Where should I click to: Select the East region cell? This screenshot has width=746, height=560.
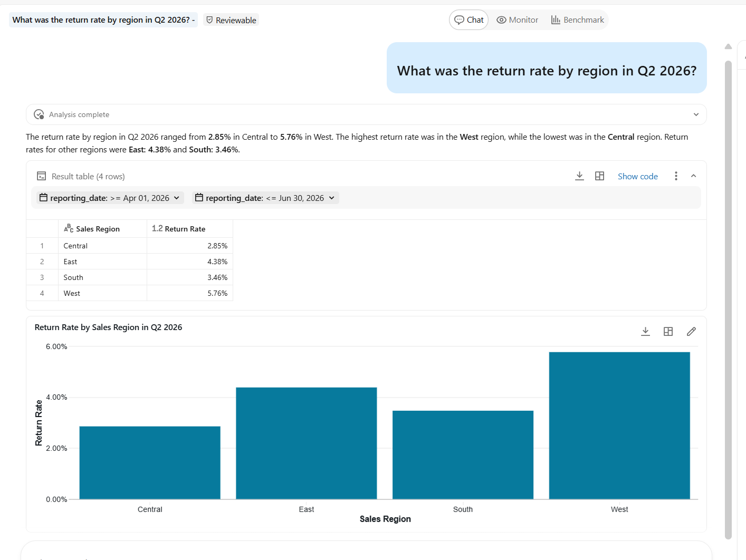tap(102, 262)
